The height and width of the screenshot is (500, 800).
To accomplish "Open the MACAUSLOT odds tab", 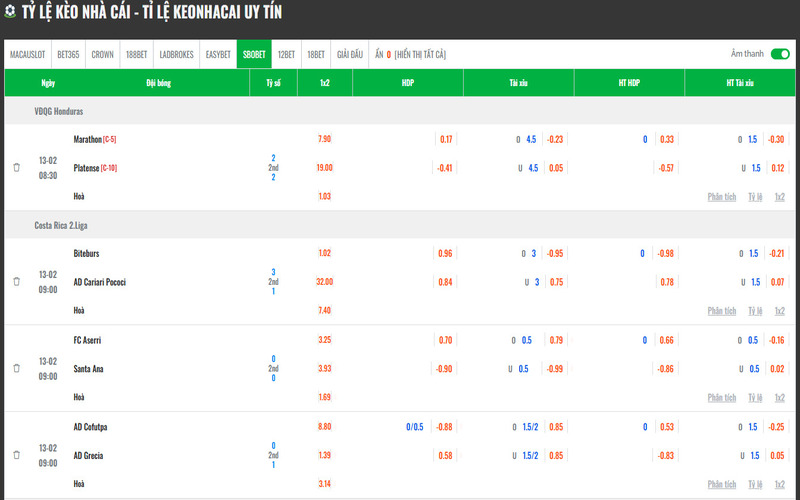I will point(28,54).
